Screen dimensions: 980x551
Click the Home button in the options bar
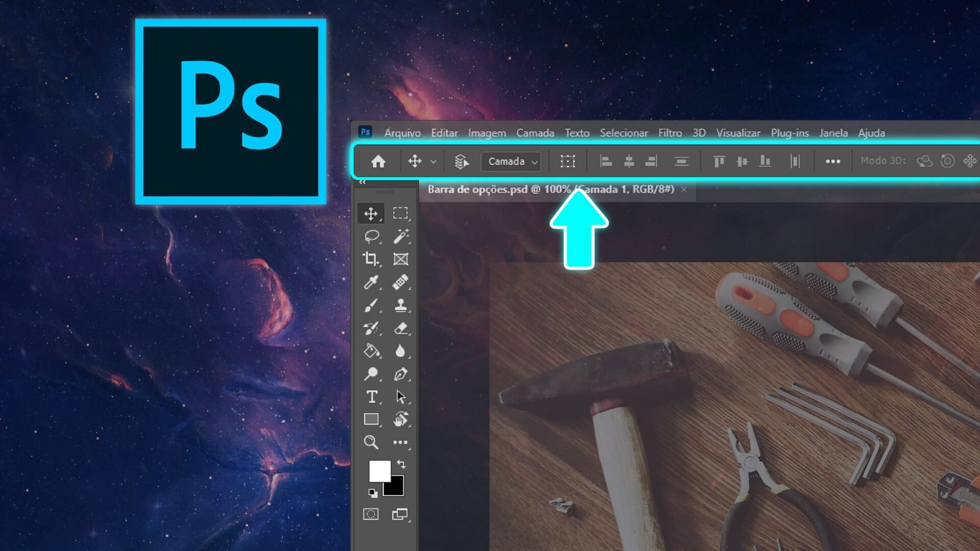coord(378,161)
